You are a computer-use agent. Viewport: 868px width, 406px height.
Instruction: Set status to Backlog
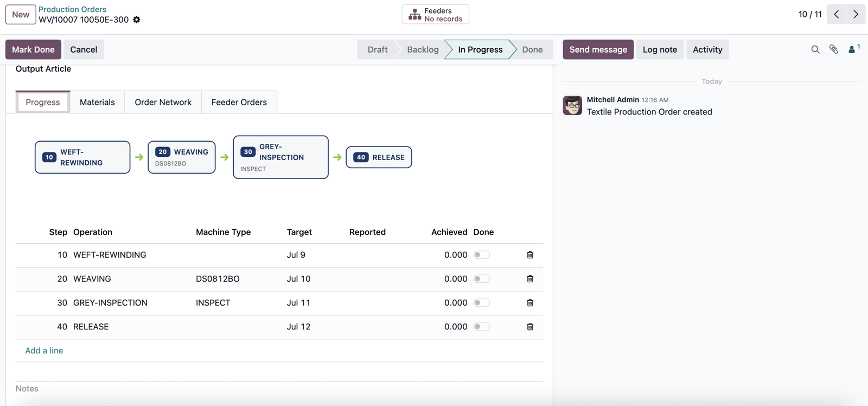point(423,49)
